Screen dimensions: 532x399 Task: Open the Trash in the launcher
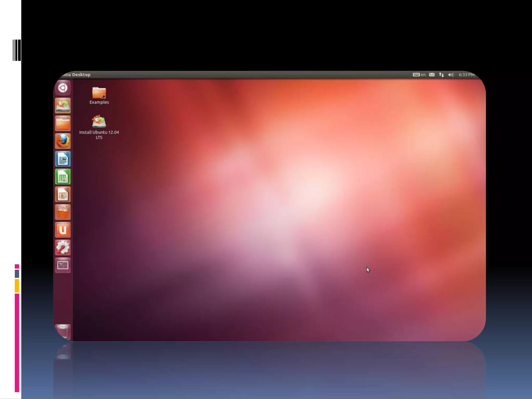(x=63, y=331)
